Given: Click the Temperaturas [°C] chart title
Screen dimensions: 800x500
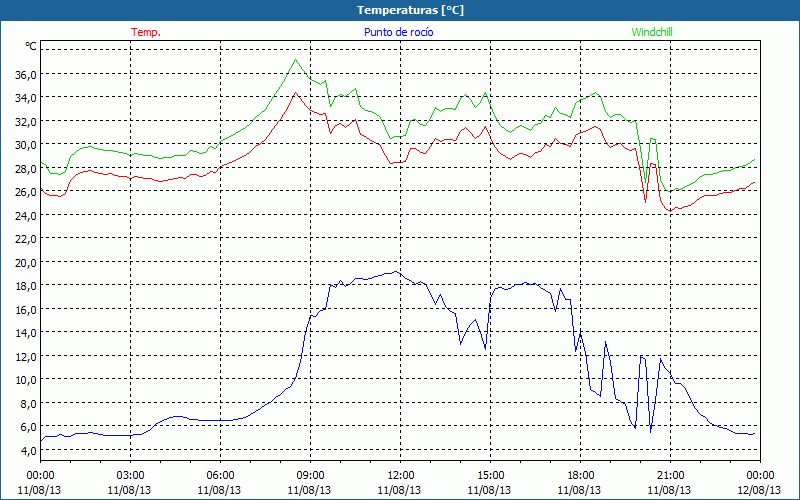Looking at the screenshot, I should click(410, 10).
